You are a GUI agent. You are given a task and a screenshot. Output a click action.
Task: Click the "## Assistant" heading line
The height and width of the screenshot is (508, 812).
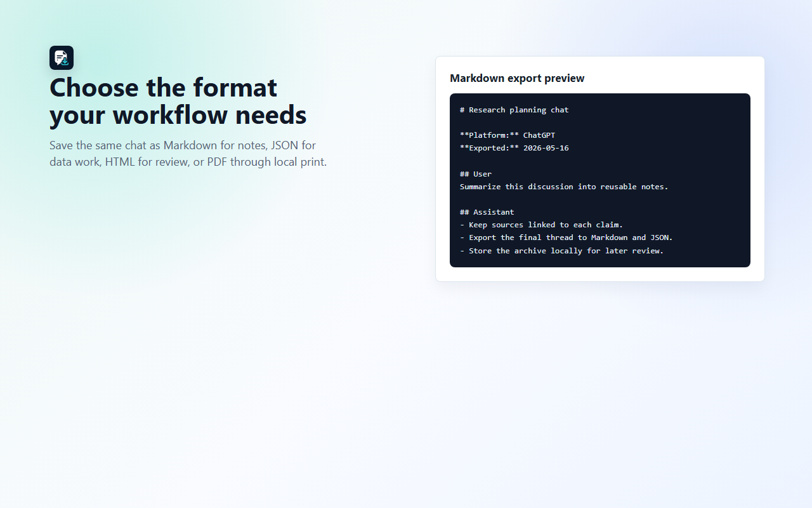[487, 212]
